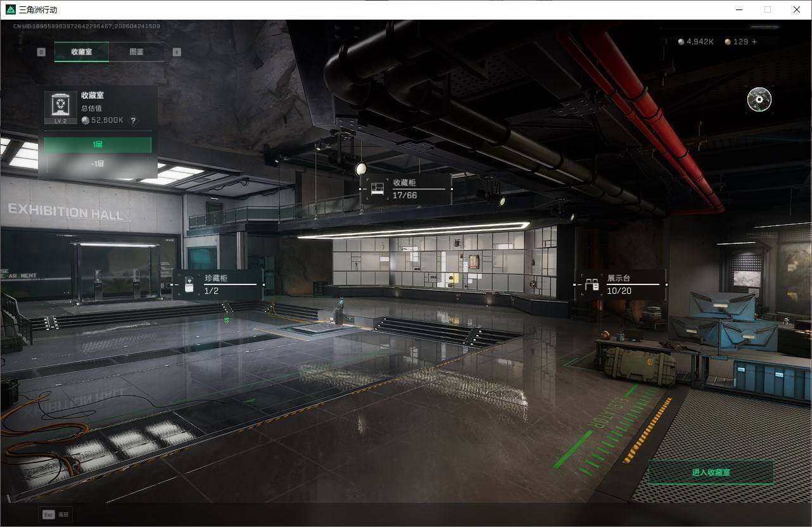The width and height of the screenshot is (812, 527).
Task: Click the 展示台 display stand icon
Action: click(x=592, y=285)
